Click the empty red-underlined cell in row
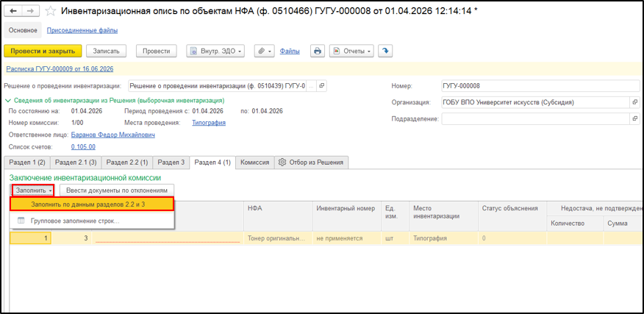 [168, 238]
